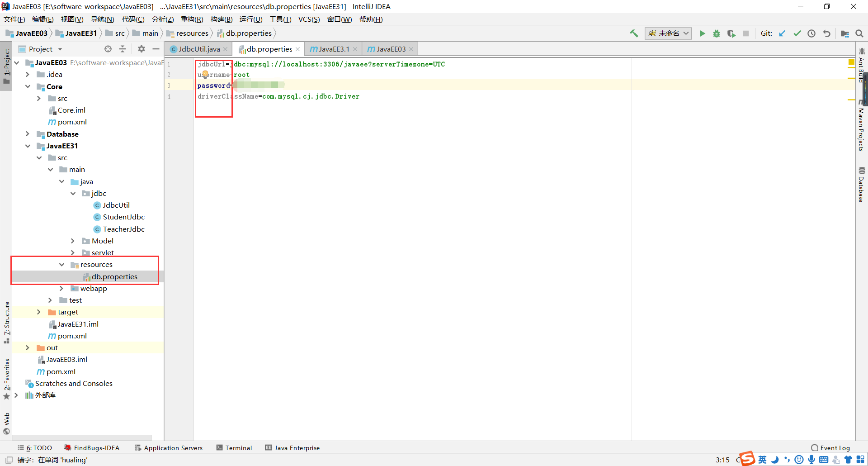Open Database side panel

[861, 185]
